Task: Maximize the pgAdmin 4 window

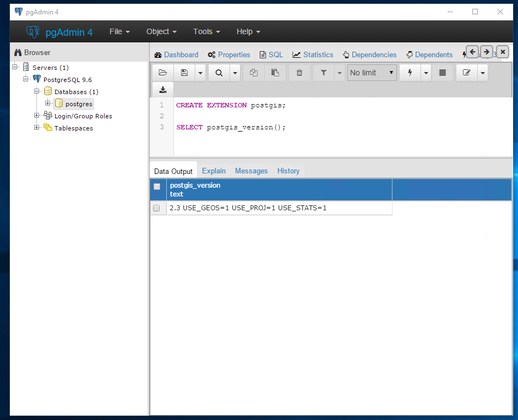Action: 475,12
